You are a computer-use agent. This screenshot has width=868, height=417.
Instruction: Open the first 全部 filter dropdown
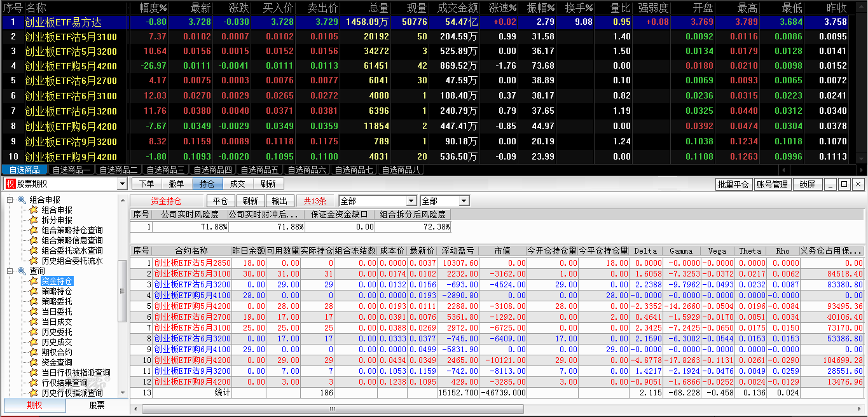(x=411, y=201)
